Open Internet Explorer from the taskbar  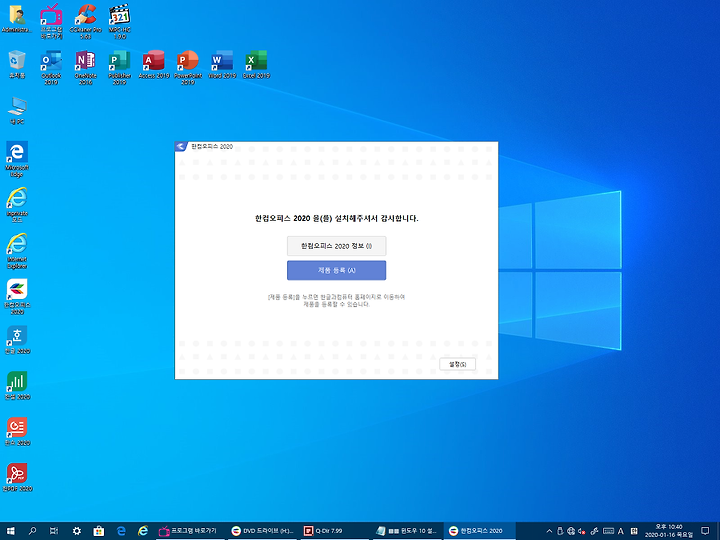point(143,531)
